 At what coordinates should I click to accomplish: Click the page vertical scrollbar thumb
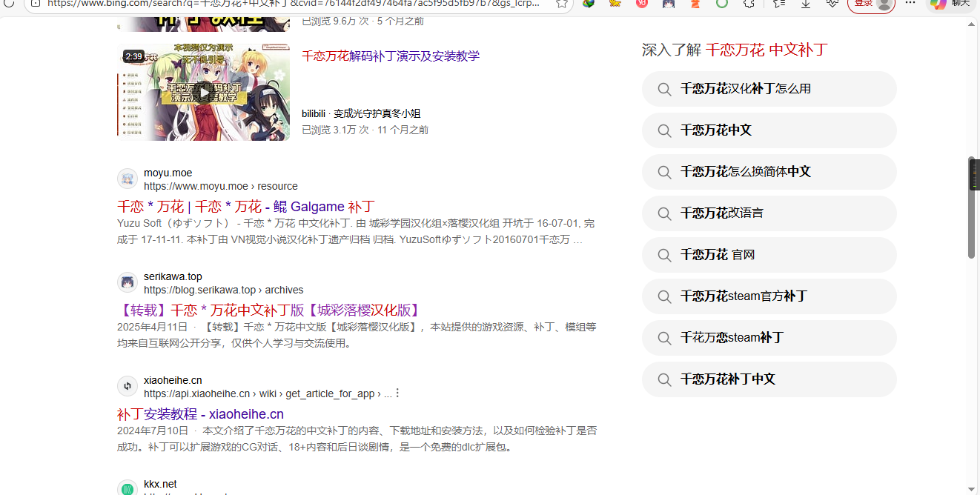coord(971,207)
